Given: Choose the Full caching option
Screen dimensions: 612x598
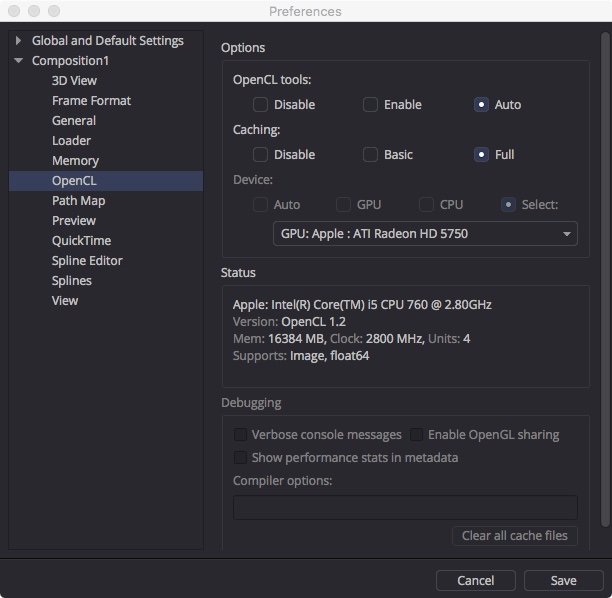Looking at the screenshot, I should [481, 155].
